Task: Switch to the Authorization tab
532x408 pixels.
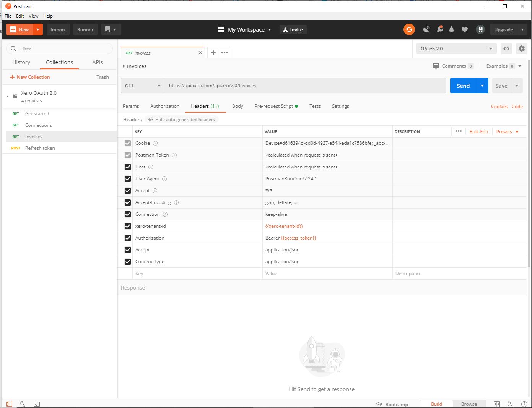Action: coord(165,106)
